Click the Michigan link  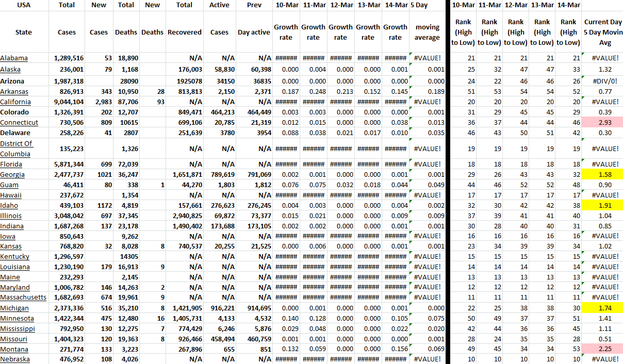[14, 308]
